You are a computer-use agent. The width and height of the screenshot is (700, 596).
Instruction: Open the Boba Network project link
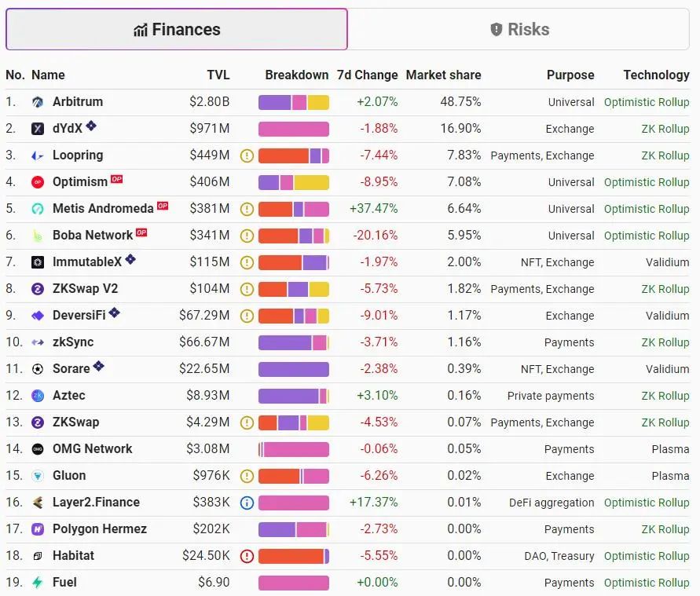pyautogui.click(x=93, y=235)
